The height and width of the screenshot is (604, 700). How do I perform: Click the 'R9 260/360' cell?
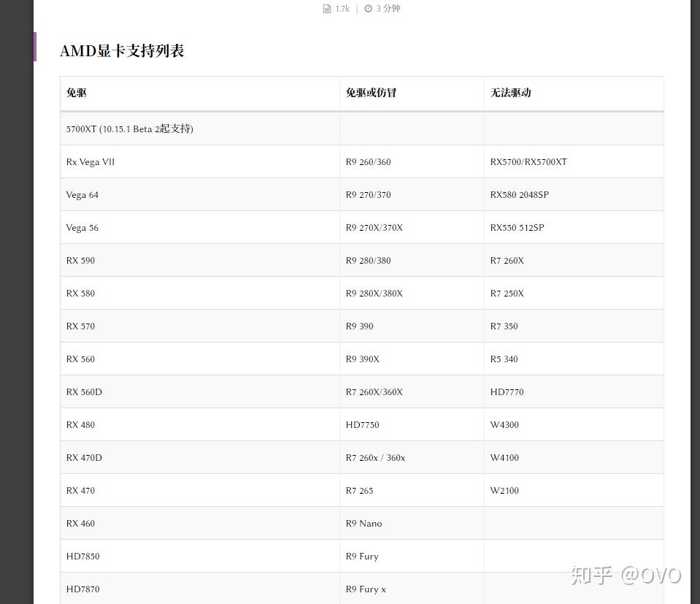tap(412, 161)
